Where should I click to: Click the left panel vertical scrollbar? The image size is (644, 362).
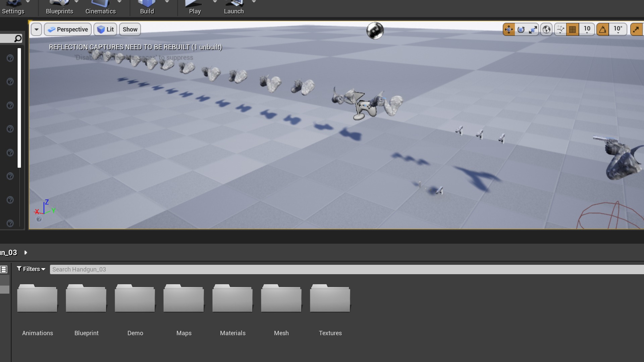point(19,107)
